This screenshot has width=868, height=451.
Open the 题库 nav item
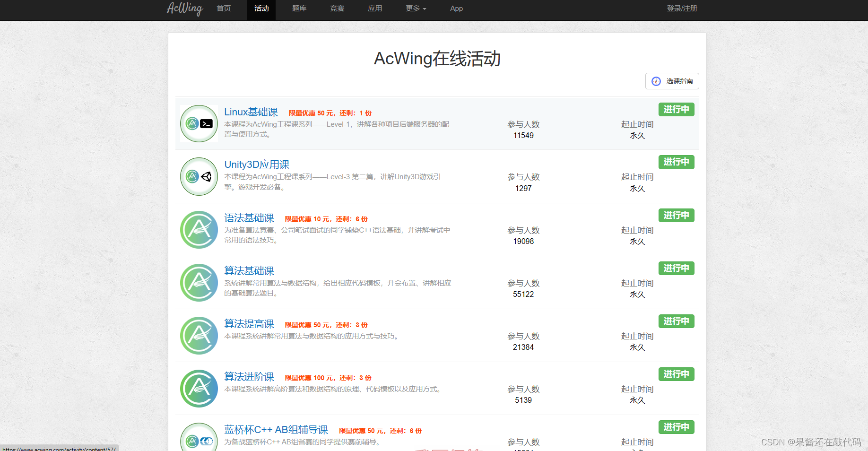299,9
